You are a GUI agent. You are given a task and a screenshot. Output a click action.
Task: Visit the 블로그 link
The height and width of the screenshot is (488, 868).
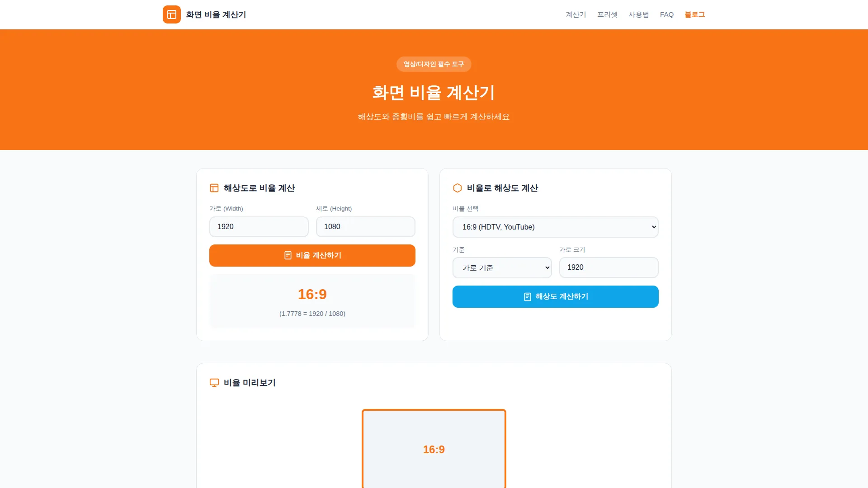click(x=694, y=14)
